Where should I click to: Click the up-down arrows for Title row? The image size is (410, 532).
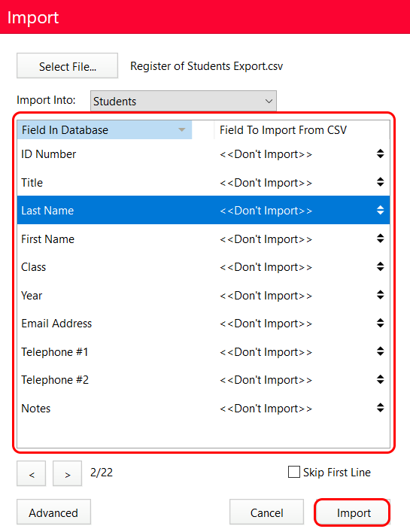click(x=380, y=182)
